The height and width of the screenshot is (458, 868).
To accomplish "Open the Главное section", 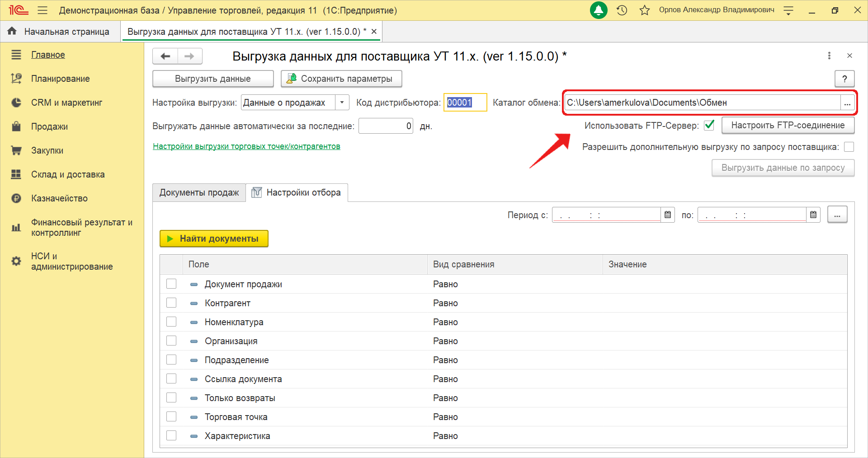I will click(x=48, y=55).
